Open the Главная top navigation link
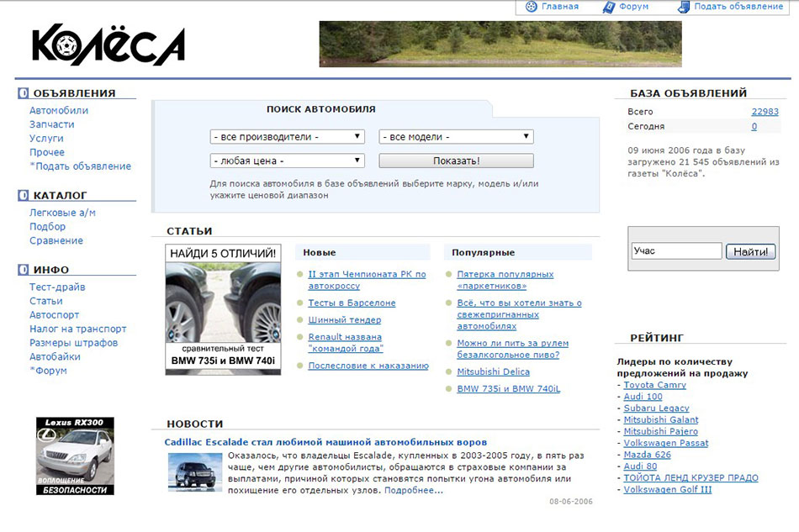The height and width of the screenshot is (532, 799). coord(559,7)
